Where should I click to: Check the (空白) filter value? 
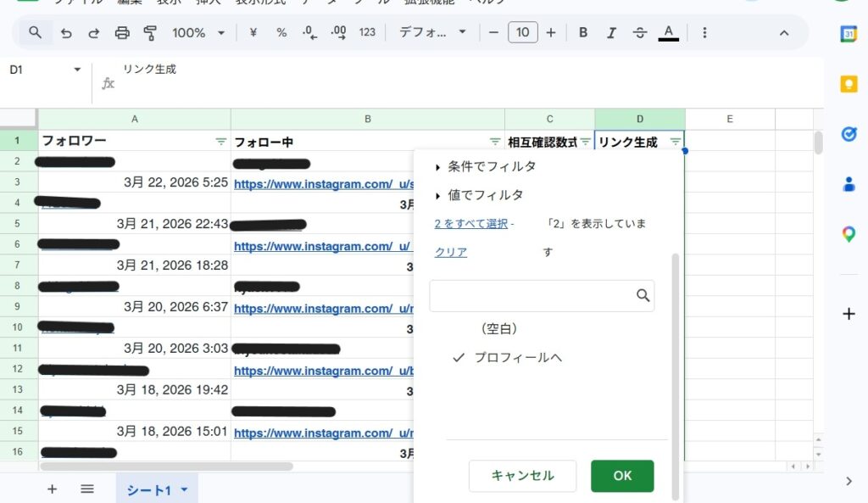pos(498,328)
